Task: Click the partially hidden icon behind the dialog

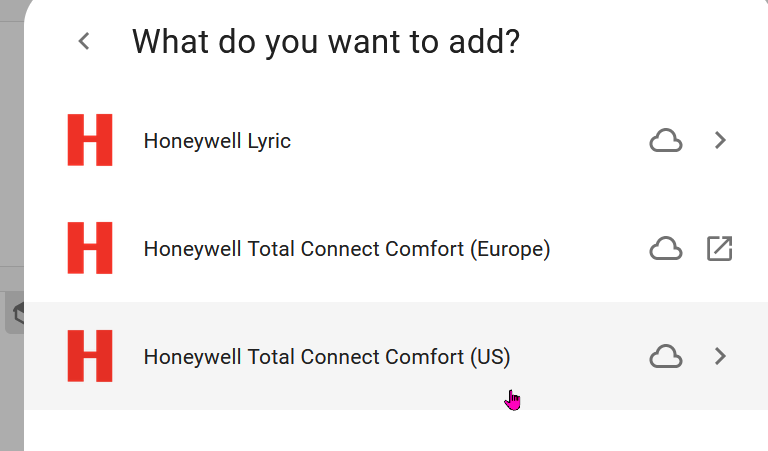Action: [x=14, y=314]
